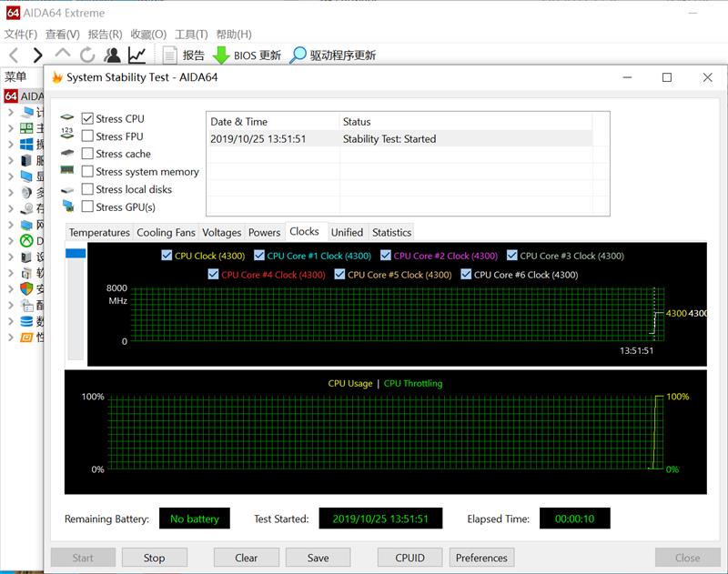Click the Save button

318,558
